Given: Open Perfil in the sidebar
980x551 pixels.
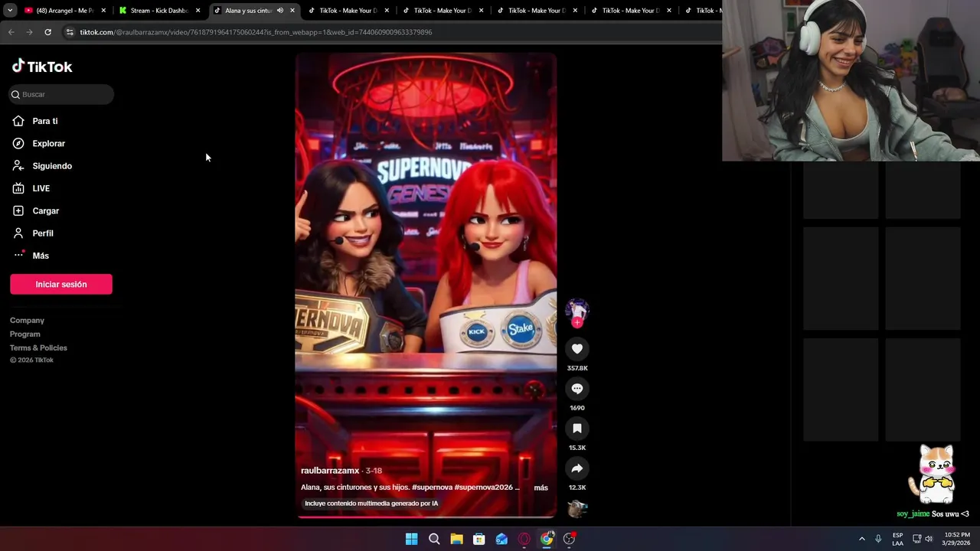Looking at the screenshot, I should [43, 233].
